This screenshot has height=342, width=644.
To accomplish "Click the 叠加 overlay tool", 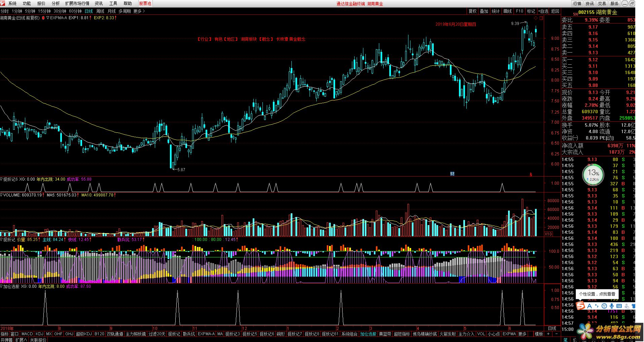I will click(x=484, y=11).
